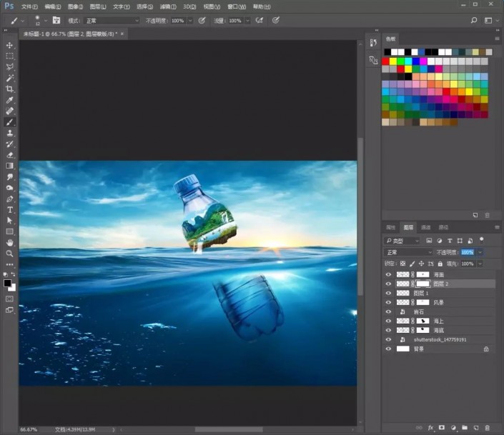Click the foreground color swatch
504x435 pixels.
tap(7, 283)
